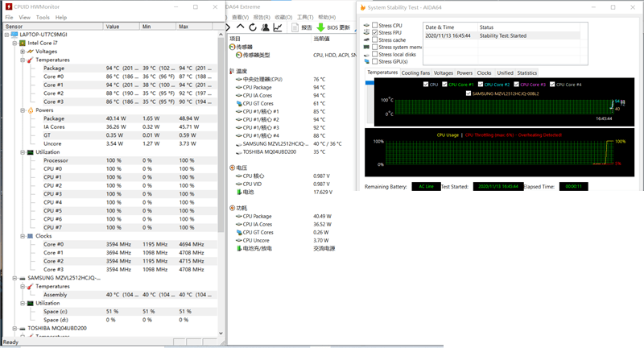Viewport: 644px width, 348px height.
Task: Click the CPU GT Cores temperature row icon
Action: click(238, 104)
